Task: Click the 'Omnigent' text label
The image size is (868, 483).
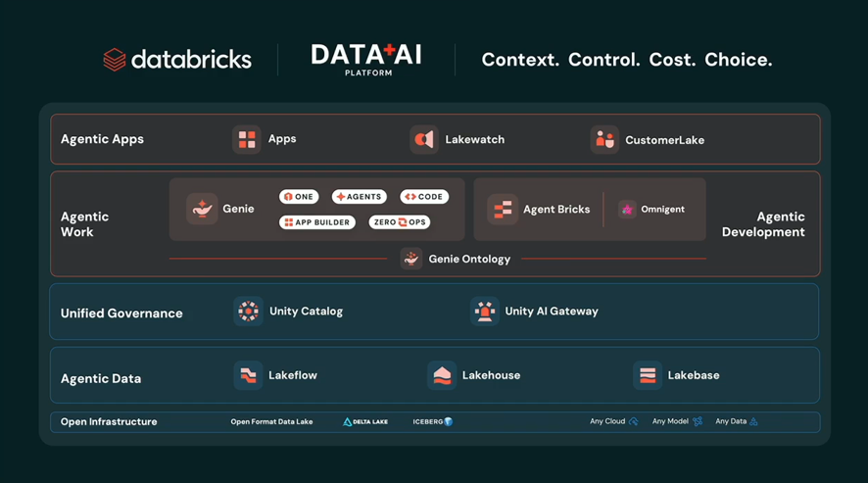Action: click(x=662, y=210)
